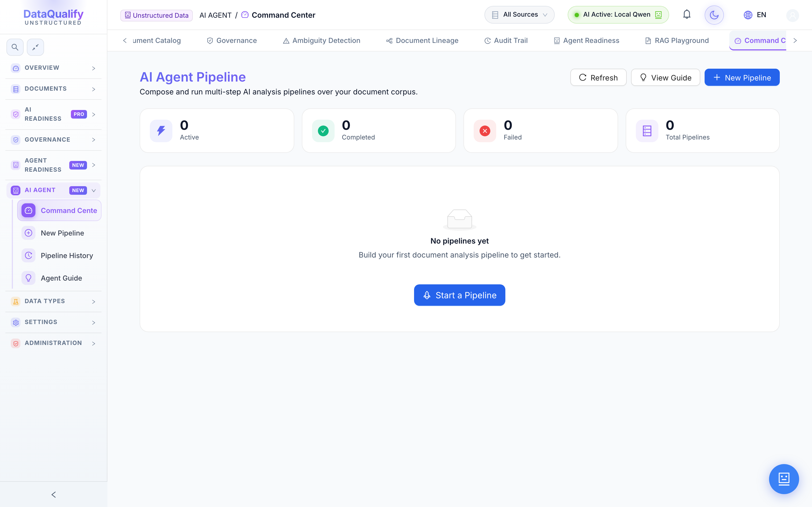Viewport: 812px width, 507px height.
Task: Open the sidebar search icon
Action: pyautogui.click(x=15, y=47)
